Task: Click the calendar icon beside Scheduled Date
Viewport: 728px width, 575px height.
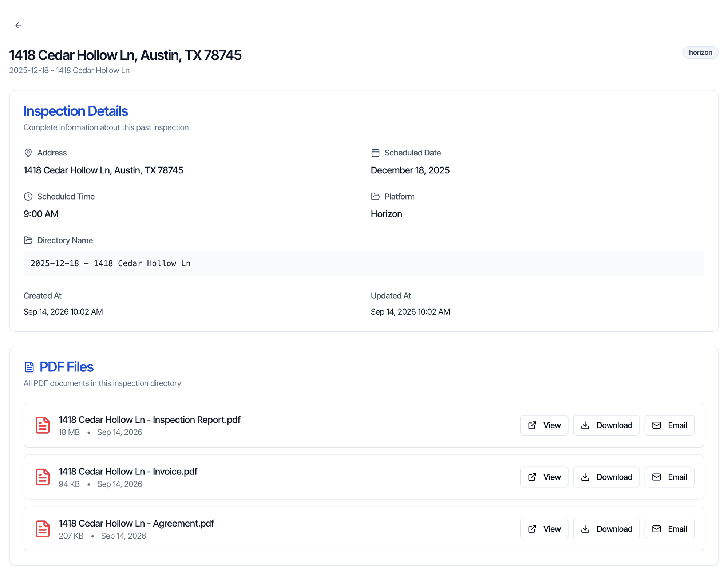Action: pos(375,153)
